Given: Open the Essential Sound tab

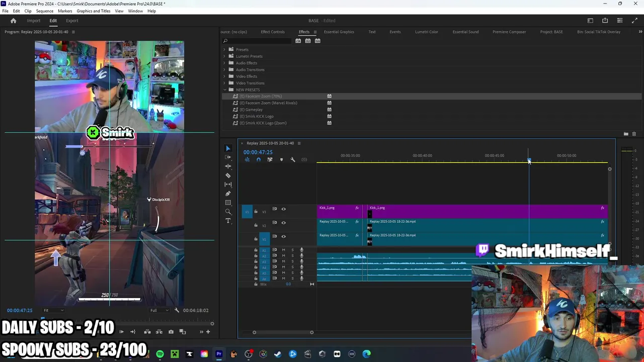Looking at the screenshot, I should pyautogui.click(x=465, y=32).
